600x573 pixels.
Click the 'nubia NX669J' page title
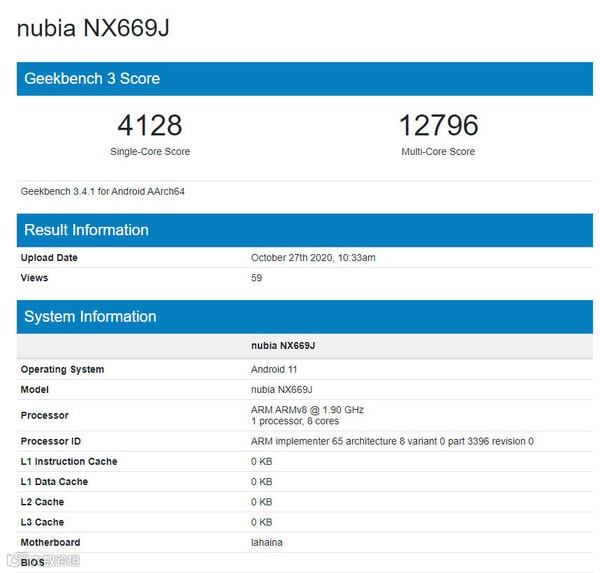click(x=93, y=28)
